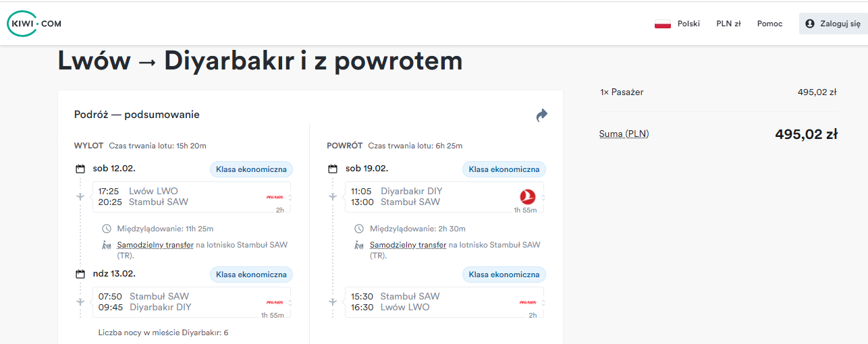Click the heading Lwów → Diyarbakır i z powrotem
Viewport: 868px width, 344px height.
[260, 61]
